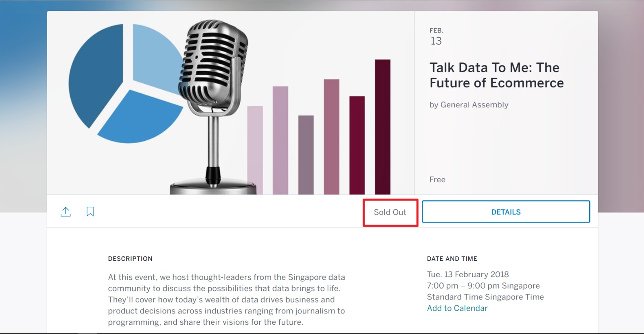Click the DATE AND TIME heading
The width and height of the screenshot is (644, 334).
click(452, 259)
